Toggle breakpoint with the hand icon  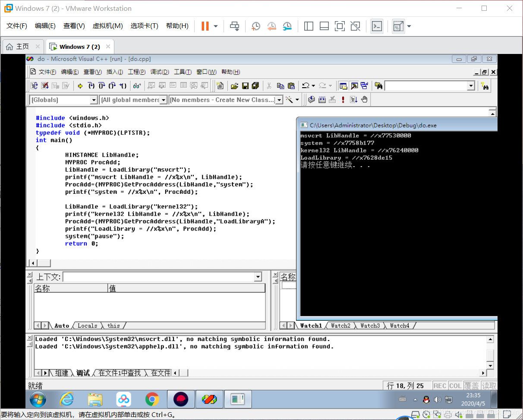point(364,100)
